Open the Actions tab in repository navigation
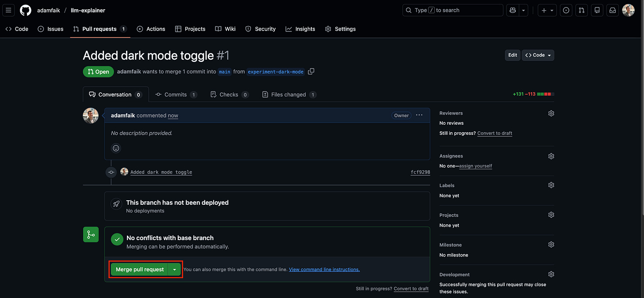Image resolution: width=644 pixels, height=298 pixels. pos(151,29)
